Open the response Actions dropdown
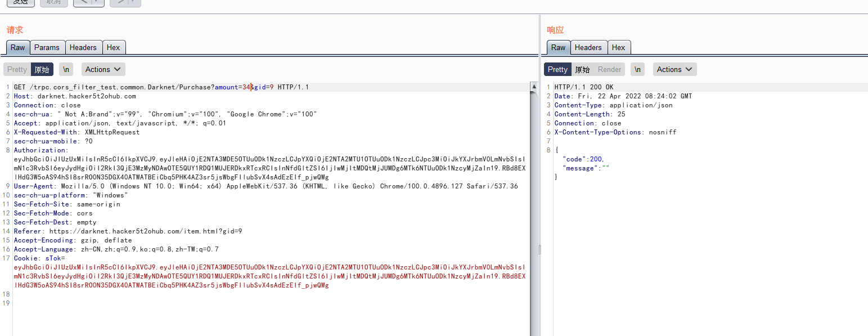This screenshot has width=868, height=336. pos(674,69)
